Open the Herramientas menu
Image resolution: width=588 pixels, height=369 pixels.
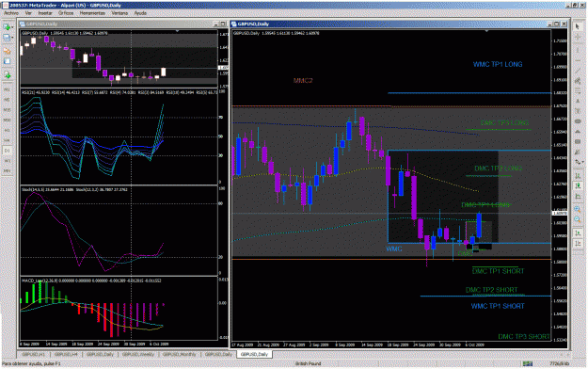92,13
